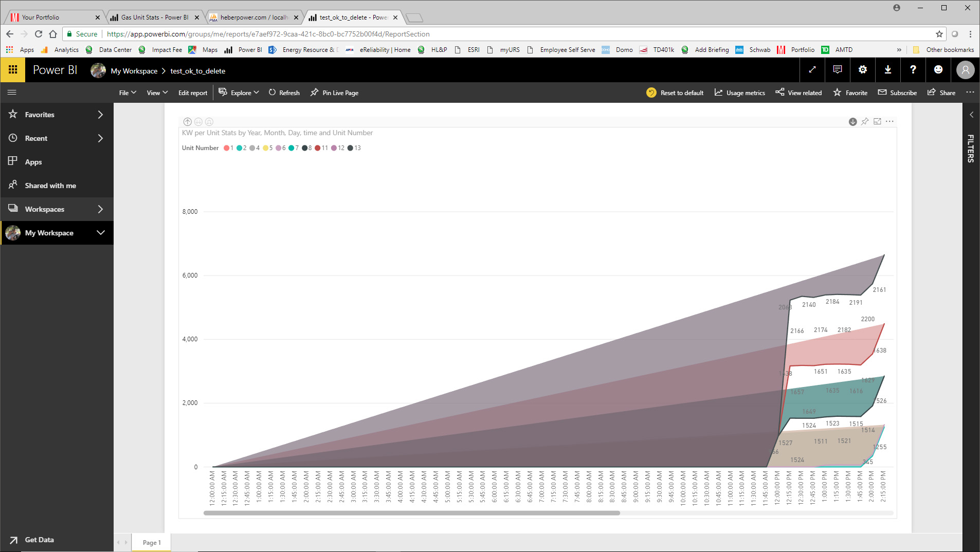Click Get Data at the bottom left
Viewport: 980px width, 552px height.
click(31, 540)
